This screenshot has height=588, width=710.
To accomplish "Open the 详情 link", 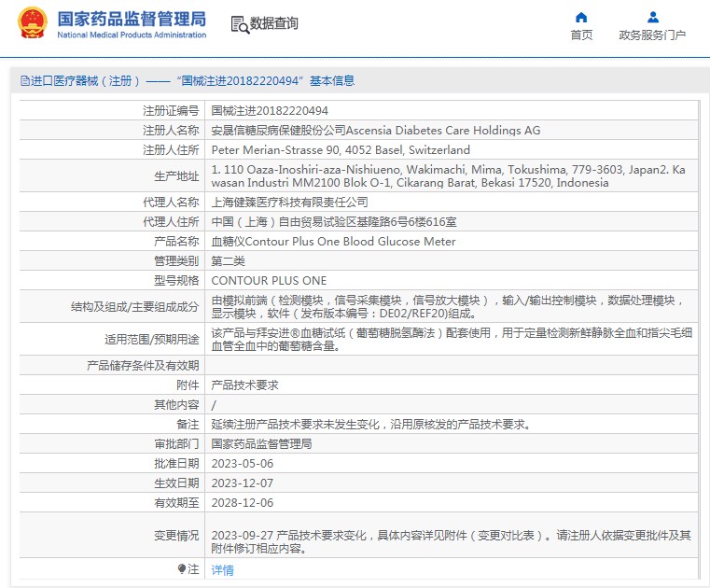I will coord(222,570).
